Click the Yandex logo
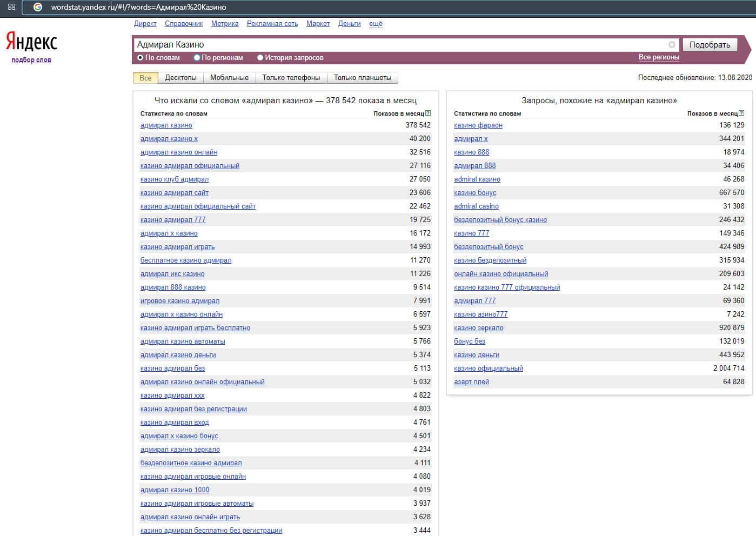 [31, 42]
